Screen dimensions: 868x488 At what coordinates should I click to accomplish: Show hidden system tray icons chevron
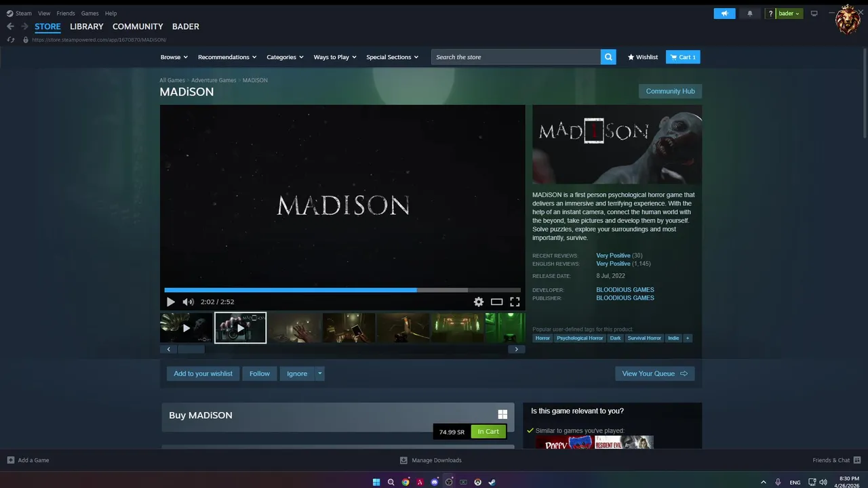(764, 483)
